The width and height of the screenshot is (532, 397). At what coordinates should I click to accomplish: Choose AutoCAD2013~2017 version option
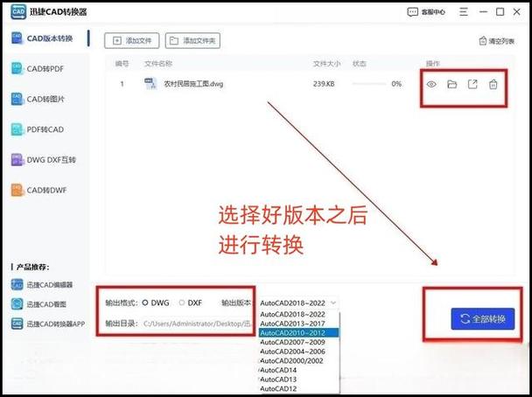(299, 324)
